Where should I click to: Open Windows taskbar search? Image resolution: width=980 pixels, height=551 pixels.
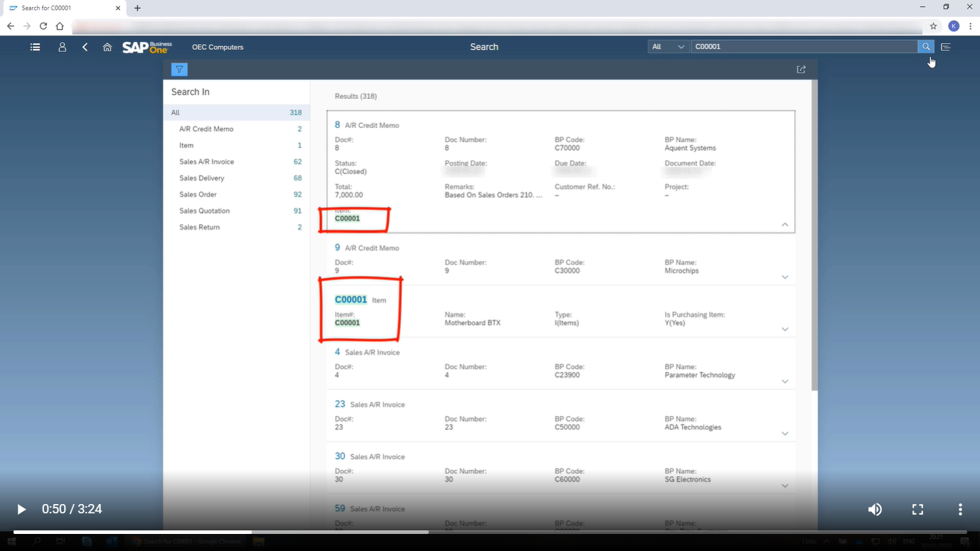[x=36, y=542]
